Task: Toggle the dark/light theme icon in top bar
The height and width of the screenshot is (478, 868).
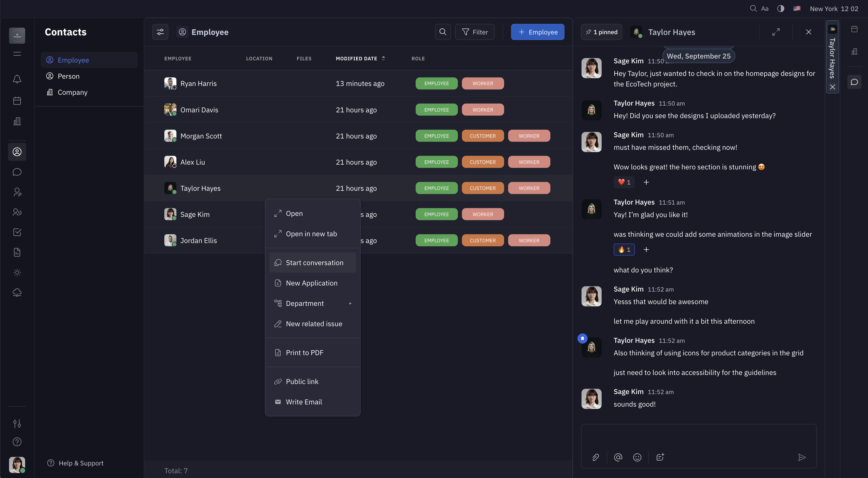Action: pyautogui.click(x=780, y=9)
